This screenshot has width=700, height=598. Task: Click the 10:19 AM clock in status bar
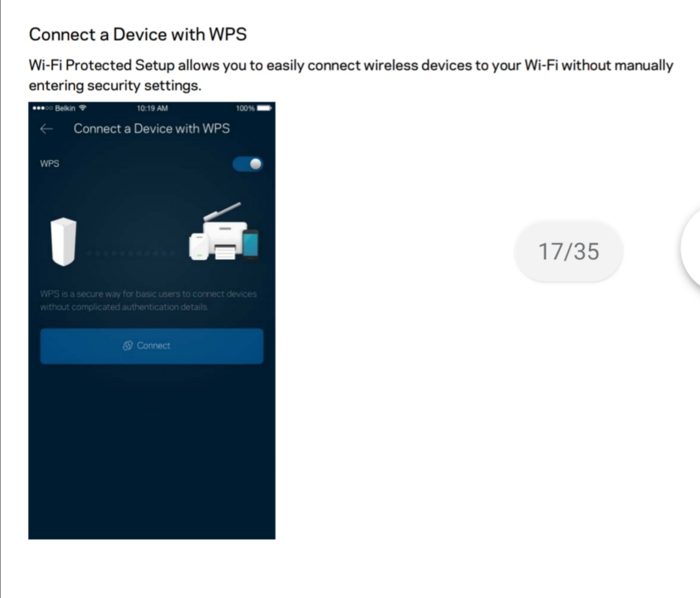point(152,108)
